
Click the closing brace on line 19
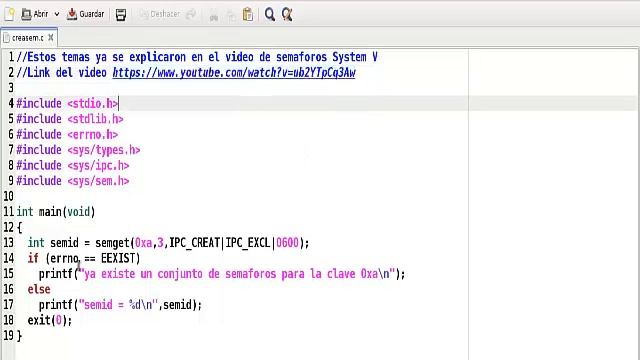(x=19, y=336)
